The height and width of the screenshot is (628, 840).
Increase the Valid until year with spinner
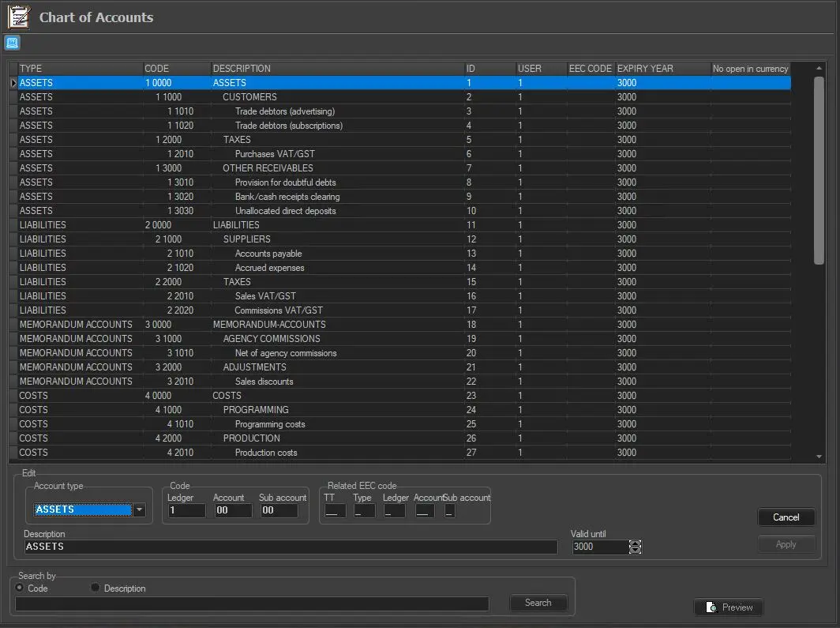tap(636, 543)
